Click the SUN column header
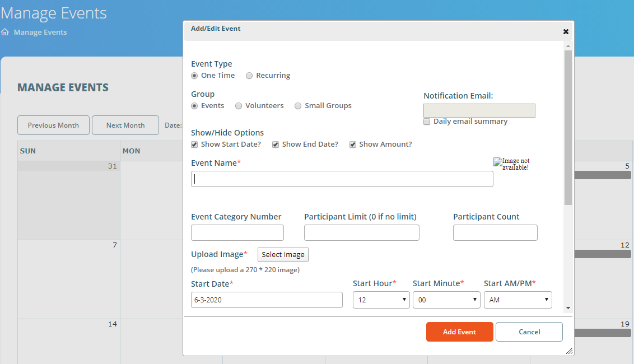Screen dimensions: 634x364 click(69, 151)
